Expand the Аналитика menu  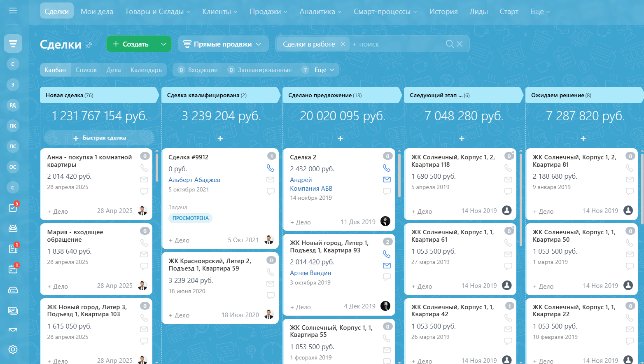[321, 12]
